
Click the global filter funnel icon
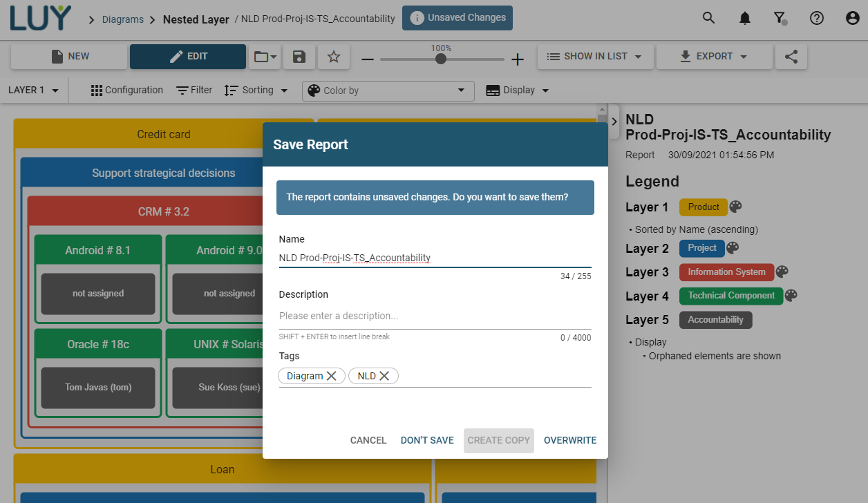[x=780, y=19]
